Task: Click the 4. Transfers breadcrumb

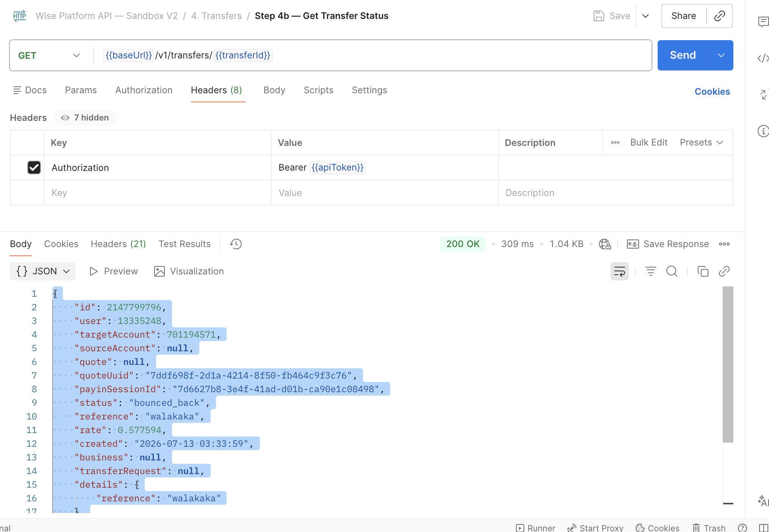Action: pyautogui.click(x=216, y=16)
